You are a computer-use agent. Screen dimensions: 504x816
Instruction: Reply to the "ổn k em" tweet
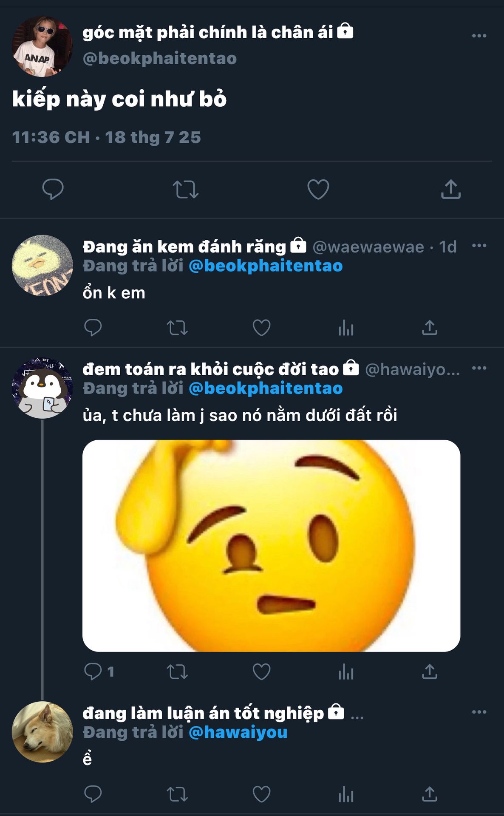tap(93, 328)
